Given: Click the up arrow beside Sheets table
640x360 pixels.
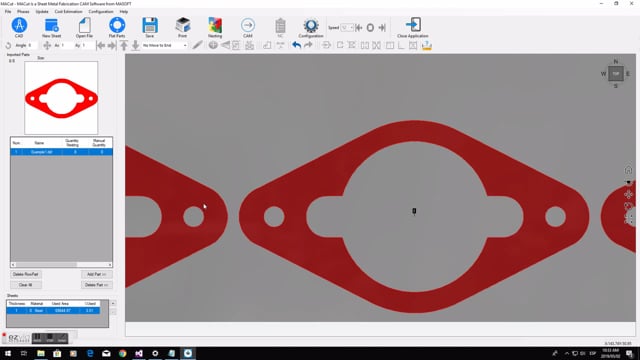Looking at the screenshot, I should 113,303.
